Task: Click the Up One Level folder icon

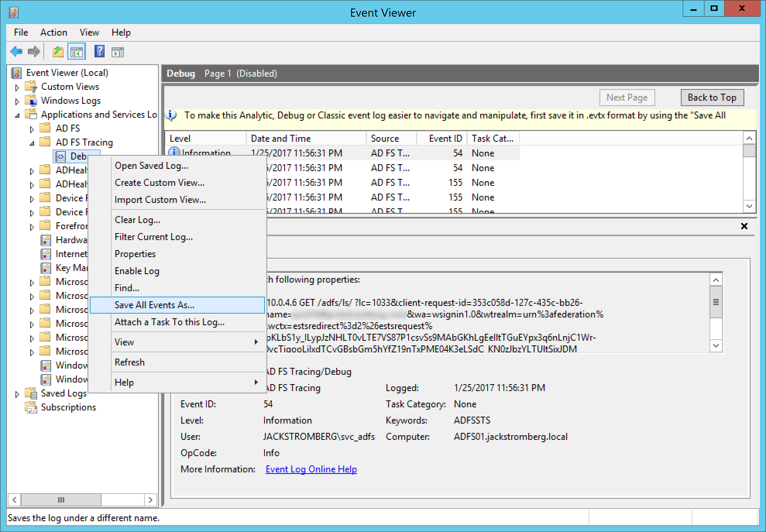Action: [58, 51]
